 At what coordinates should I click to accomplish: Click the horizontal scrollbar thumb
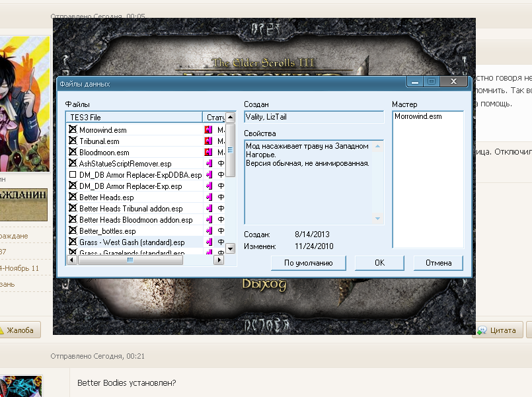(x=130, y=260)
